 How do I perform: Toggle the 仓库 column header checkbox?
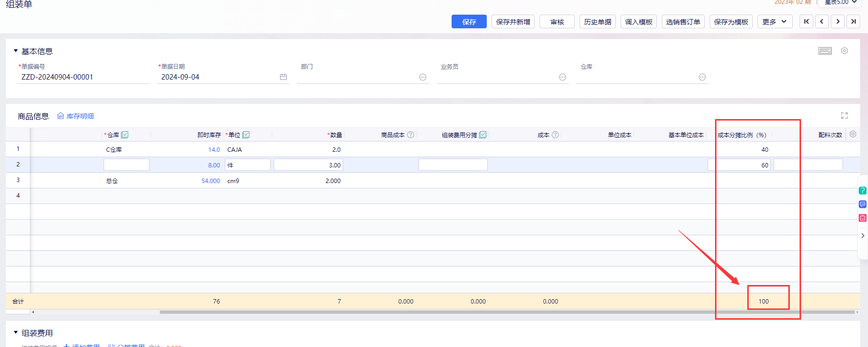[125, 135]
